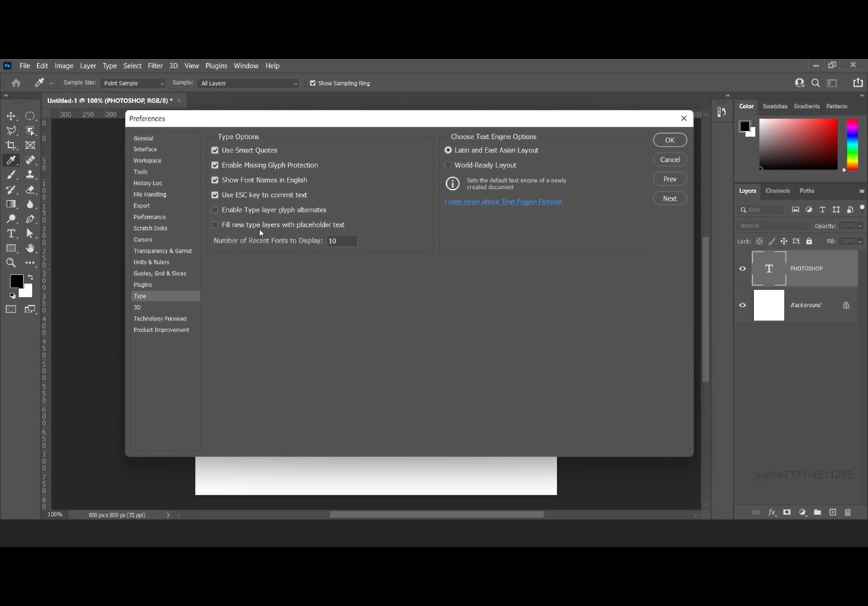Delete layer with the trash icon

pos(848,512)
